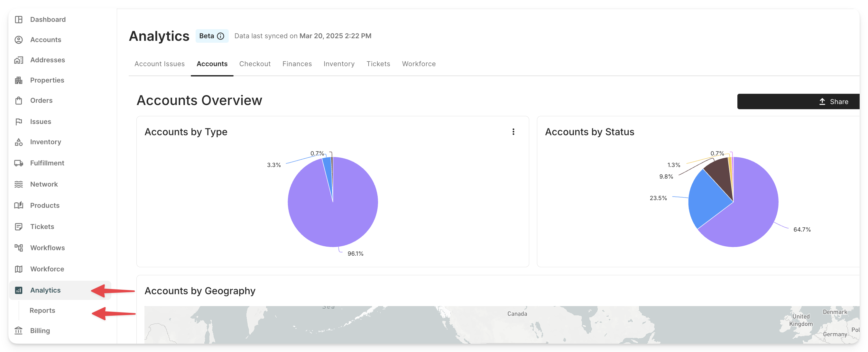Viewport: 868px width, 352px height.
Task: Click the Share button
Action: click(833, 101)
